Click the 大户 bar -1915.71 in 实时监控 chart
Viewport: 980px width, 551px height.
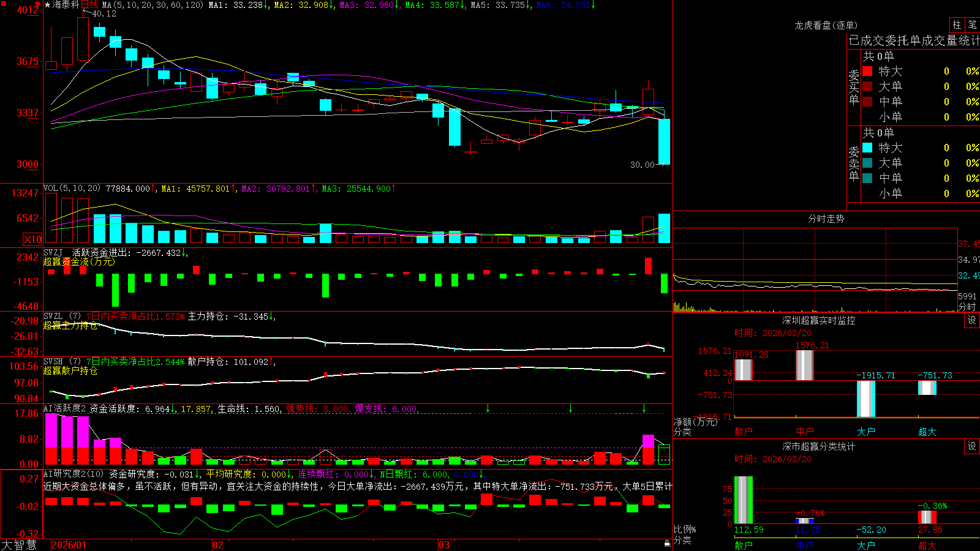[866, 399]
